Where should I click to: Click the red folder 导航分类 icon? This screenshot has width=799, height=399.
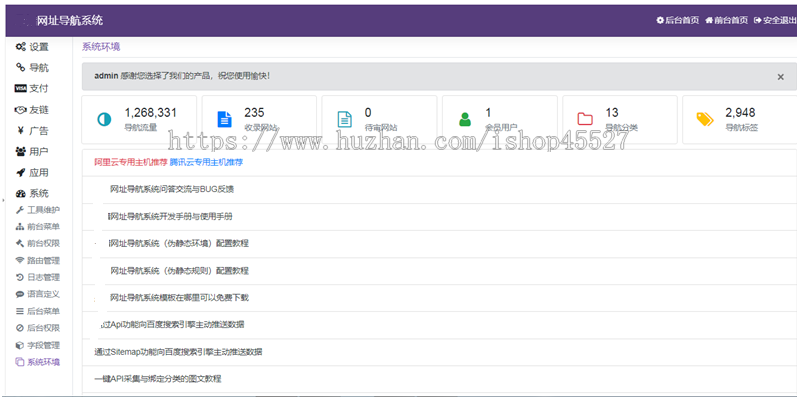pyautogui.click(x=585, y=119)
